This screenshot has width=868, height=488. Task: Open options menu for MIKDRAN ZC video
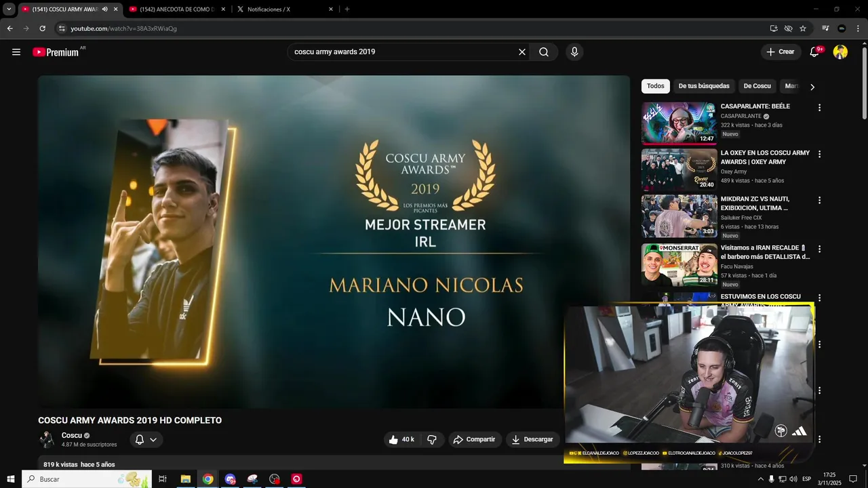(819, 201)
